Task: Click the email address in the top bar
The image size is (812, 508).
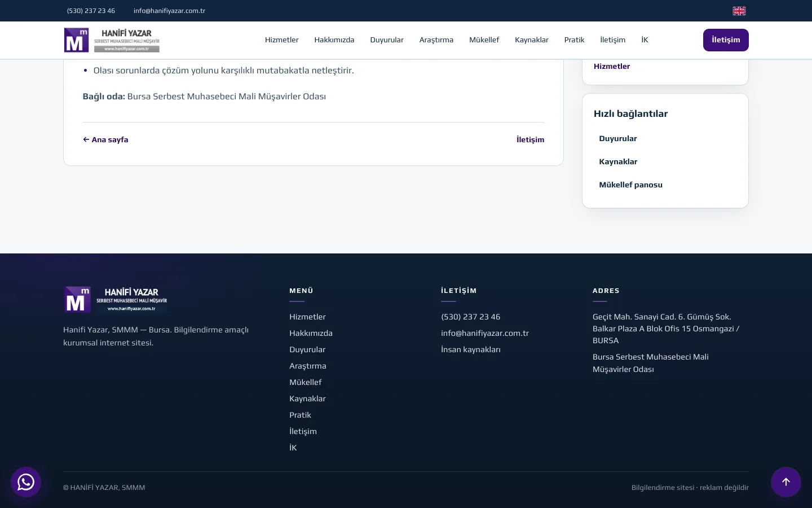Action: click(169, 11)
